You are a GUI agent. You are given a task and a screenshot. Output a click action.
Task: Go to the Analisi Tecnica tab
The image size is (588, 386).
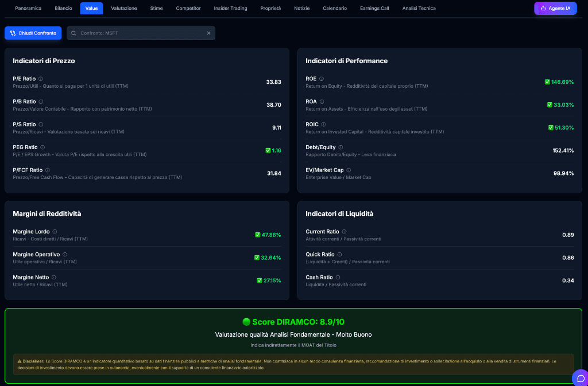pyautogui.click(x=419, y=8)
